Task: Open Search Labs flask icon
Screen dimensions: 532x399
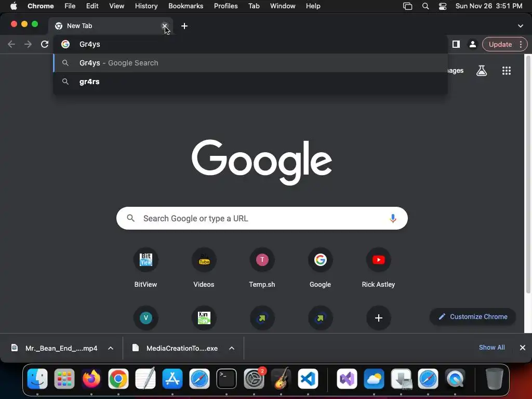Action: (x=482, y=71)
